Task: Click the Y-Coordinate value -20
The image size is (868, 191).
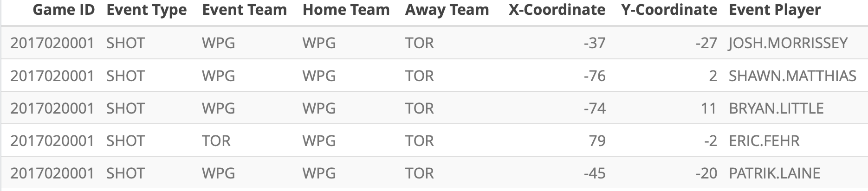Action: [706, 173]
